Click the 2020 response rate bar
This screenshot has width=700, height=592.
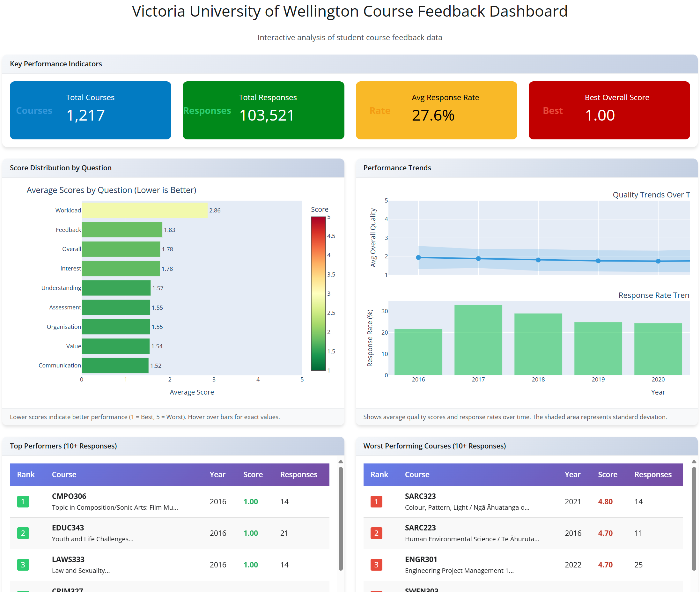click(658, 349)
